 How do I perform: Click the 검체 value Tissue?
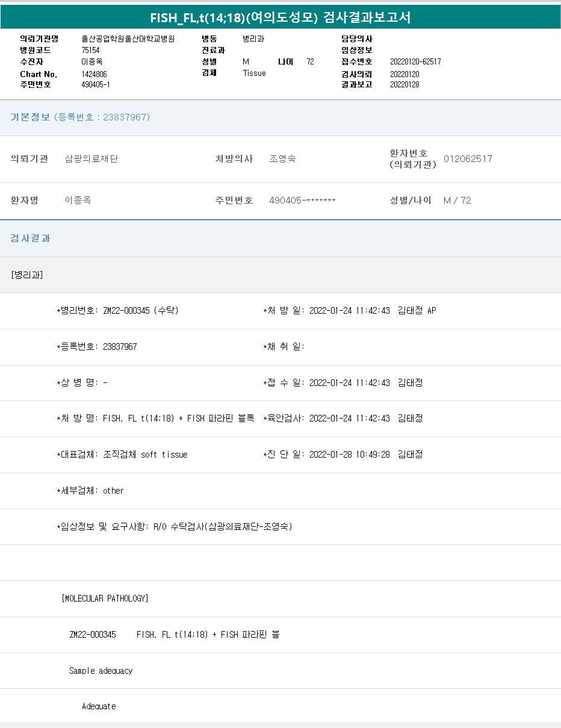(x=254, y=73)
